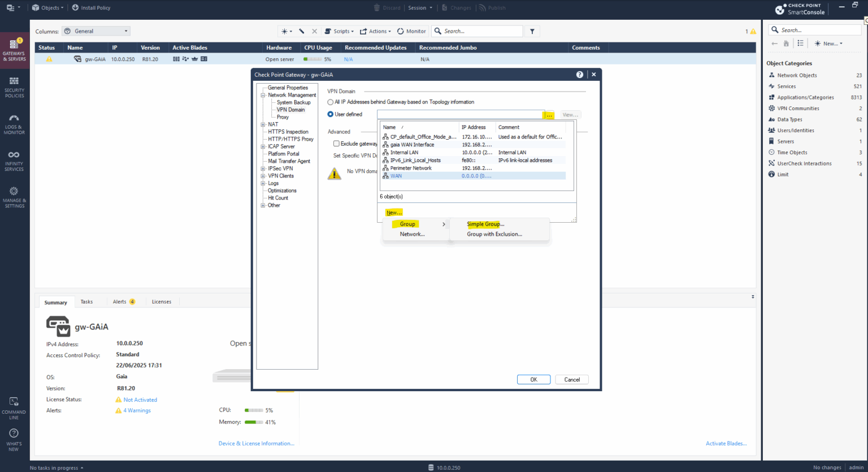The height and width of the screenshot is (472, 868).
Task: Open Activate Blades link
Action: 726,443
